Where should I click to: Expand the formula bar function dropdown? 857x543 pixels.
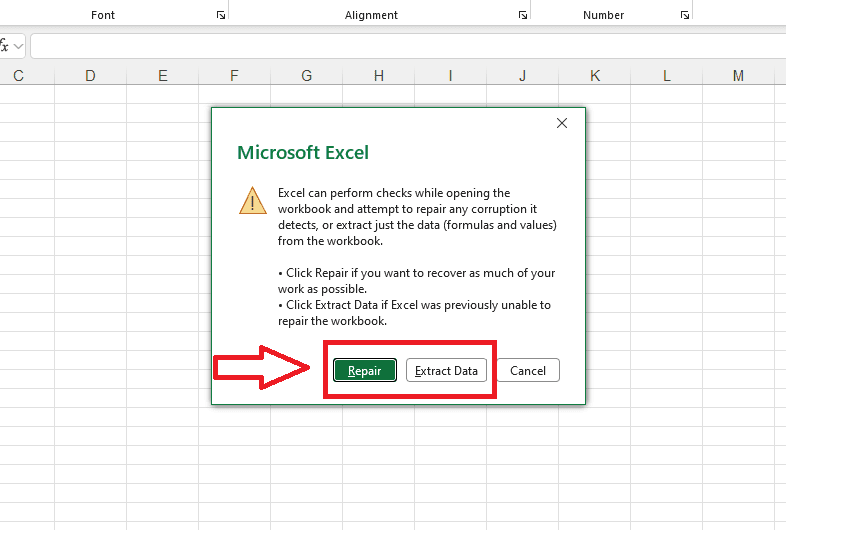[x=18, y=46]
